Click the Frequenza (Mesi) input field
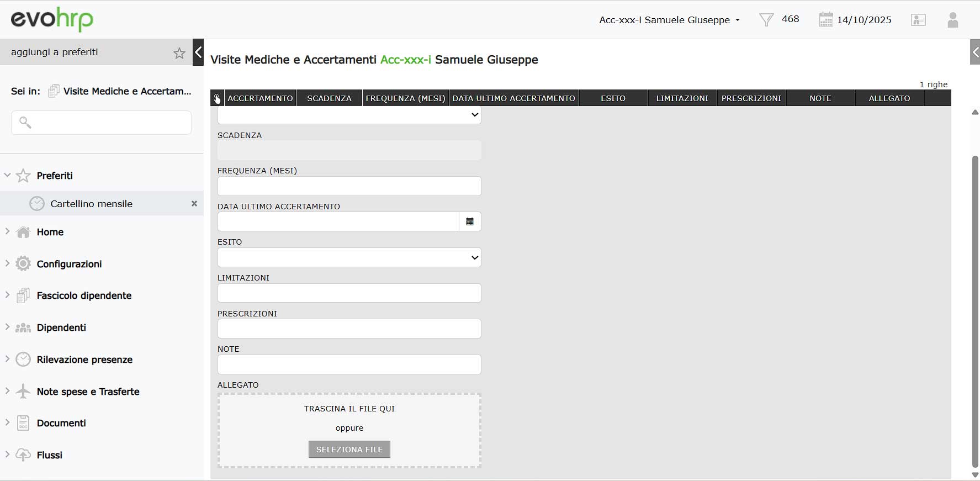980x481 pixels. click(x=349, y=186)
